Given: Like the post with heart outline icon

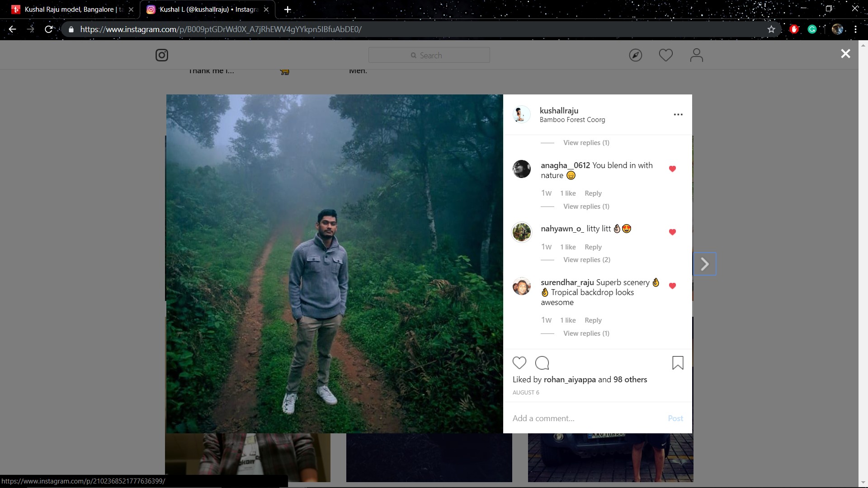Looking at the screenshot, I should coord(519,363).
